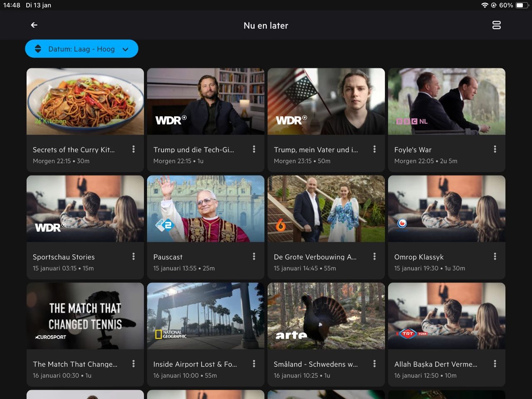Click the airtime "16 januari 10:25 • 1u"
532x399 pixels.
tap(302, 375)
